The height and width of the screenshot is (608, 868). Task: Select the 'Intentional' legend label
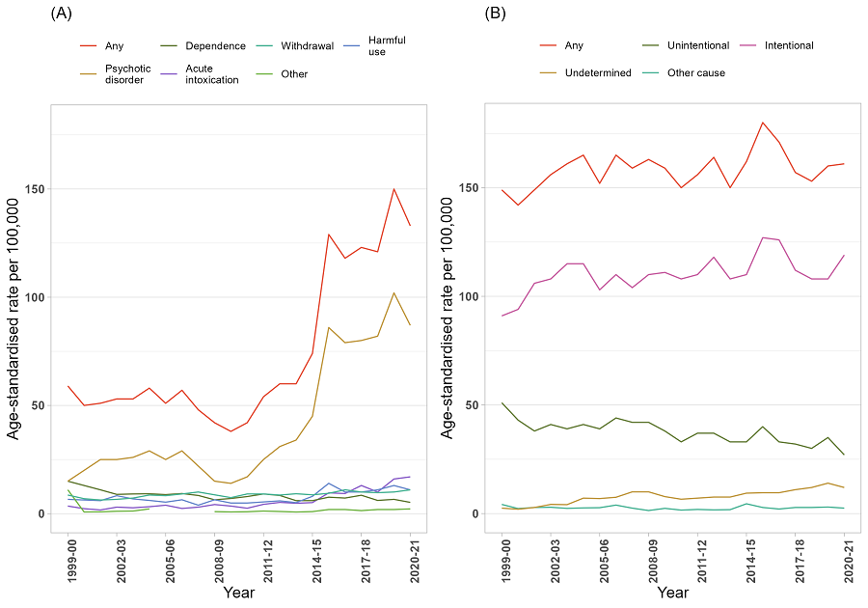click(x=789, y=45)
